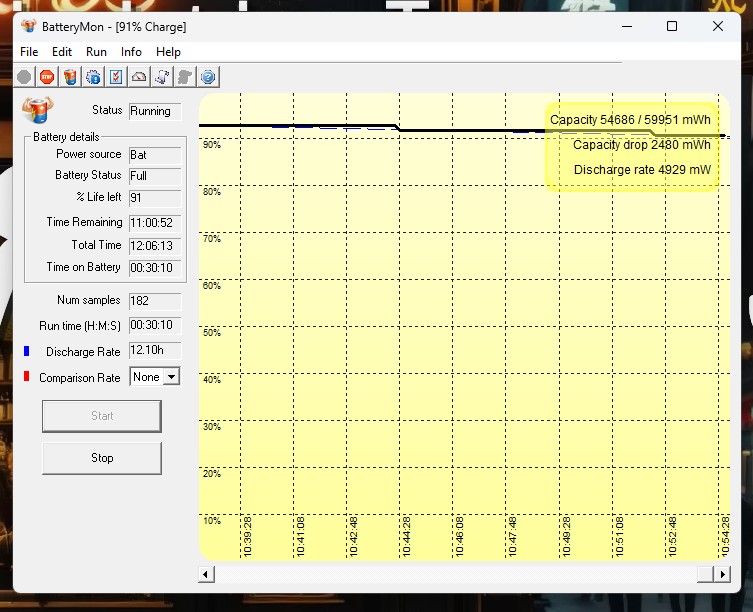753x612 pixels.
Task: Click the scroll log toolbar icon
Action: 162,77
